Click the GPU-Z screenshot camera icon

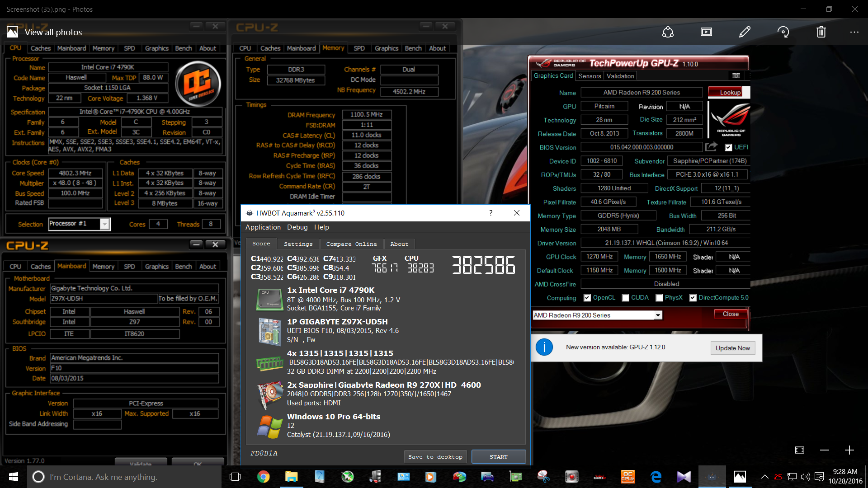736,75
